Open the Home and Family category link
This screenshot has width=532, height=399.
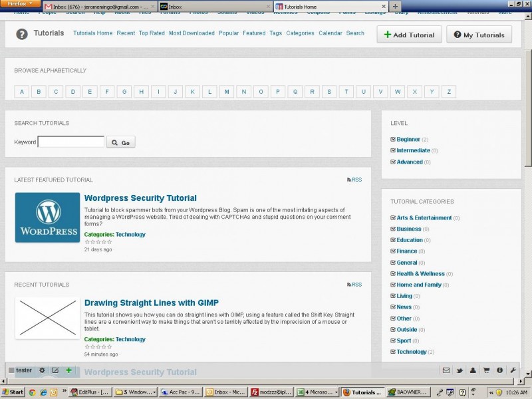(419, 285)
